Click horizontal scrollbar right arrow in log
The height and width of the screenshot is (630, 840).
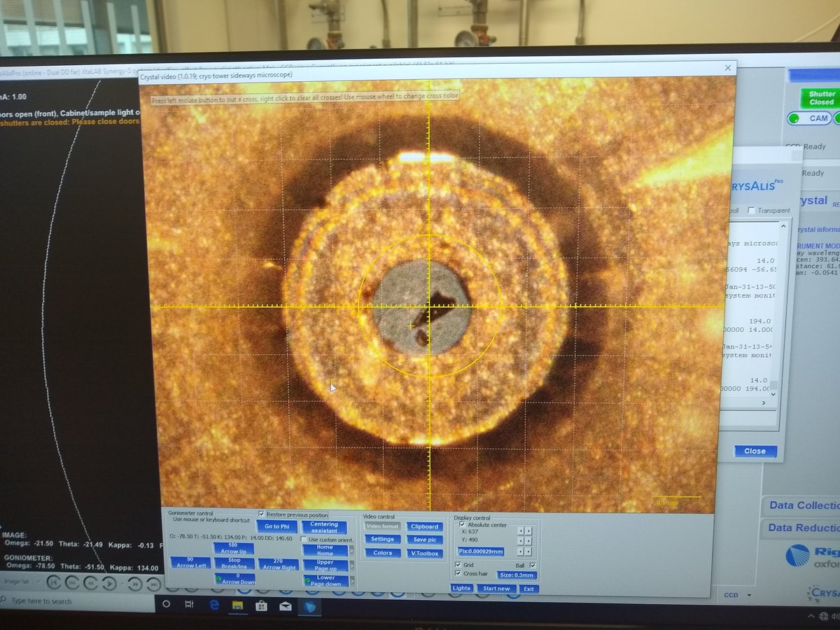pyautogui.click(x=764, y=403)
